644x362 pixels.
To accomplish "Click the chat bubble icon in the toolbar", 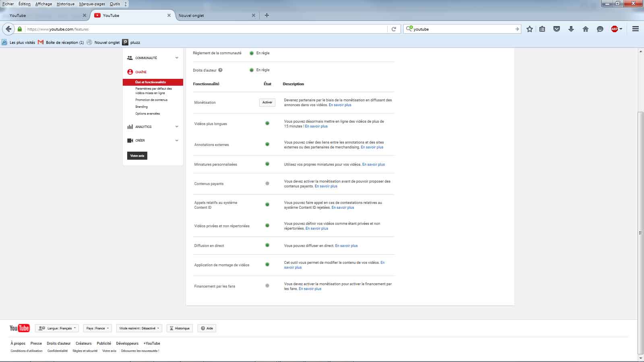I will tap(600, 29).
